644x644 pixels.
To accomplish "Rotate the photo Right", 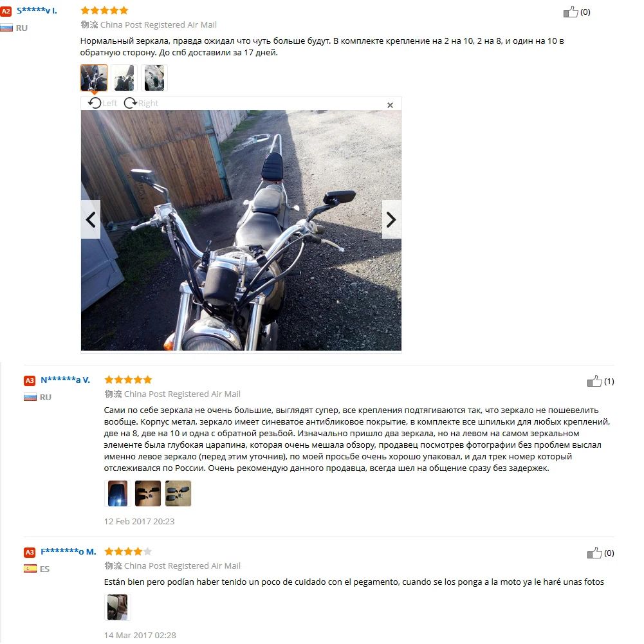I will coord(142,103).
